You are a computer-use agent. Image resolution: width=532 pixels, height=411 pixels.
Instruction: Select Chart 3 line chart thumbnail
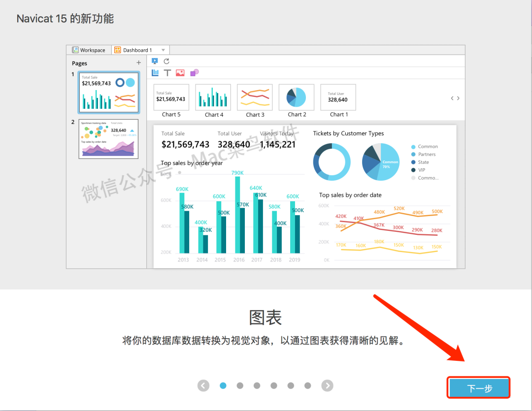[x=255, y=97]
